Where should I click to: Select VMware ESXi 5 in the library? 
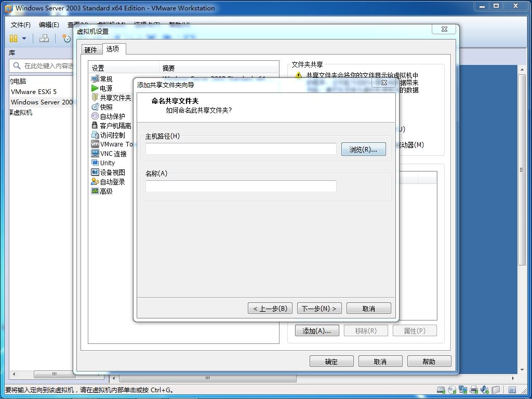click(x=34, y=91)
